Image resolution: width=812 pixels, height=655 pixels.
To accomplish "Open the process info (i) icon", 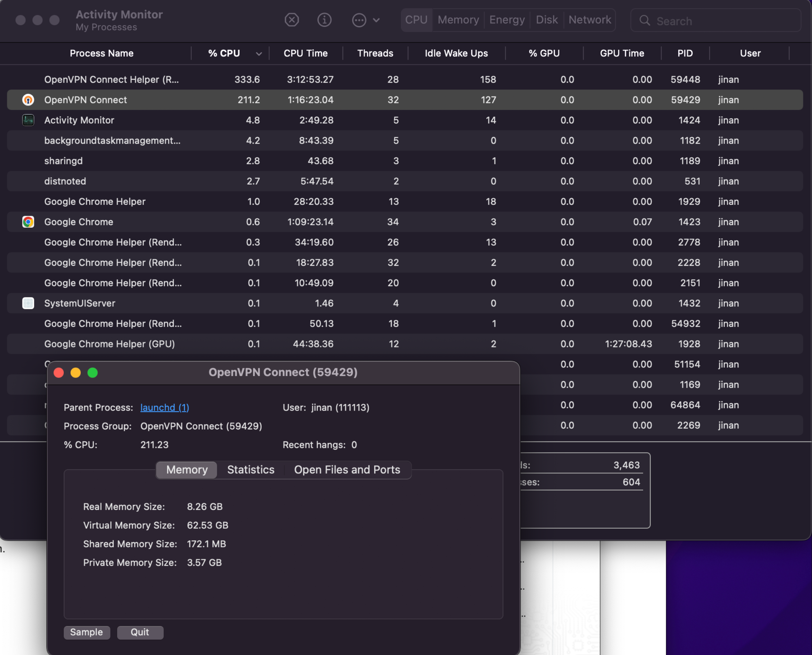I will tap(324, 20).
